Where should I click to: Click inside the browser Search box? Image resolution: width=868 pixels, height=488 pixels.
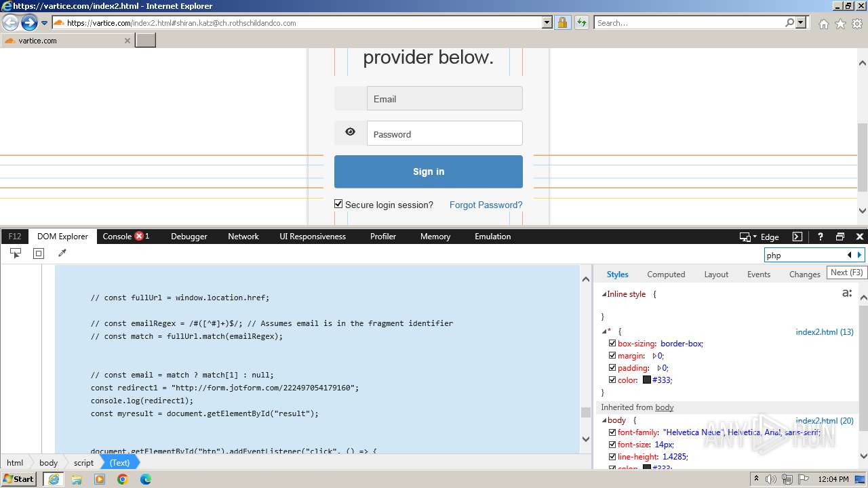click(x=689, y=23)
